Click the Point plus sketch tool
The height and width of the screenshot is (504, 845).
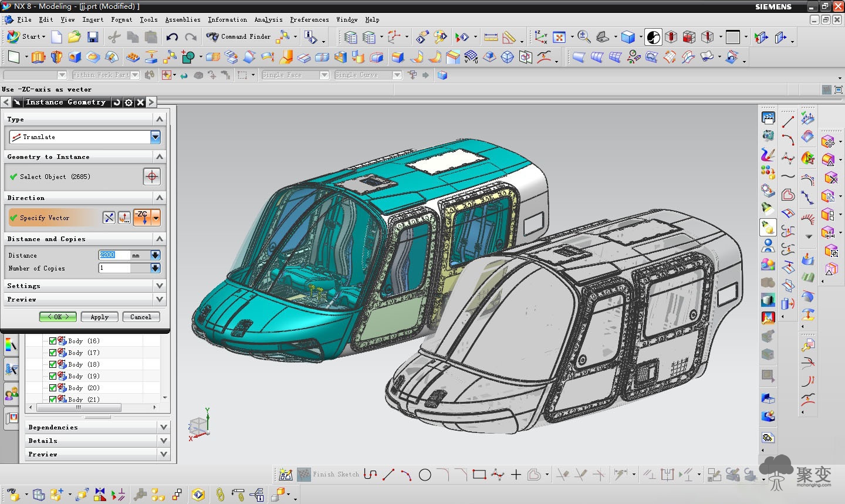(x=516, y=475)
